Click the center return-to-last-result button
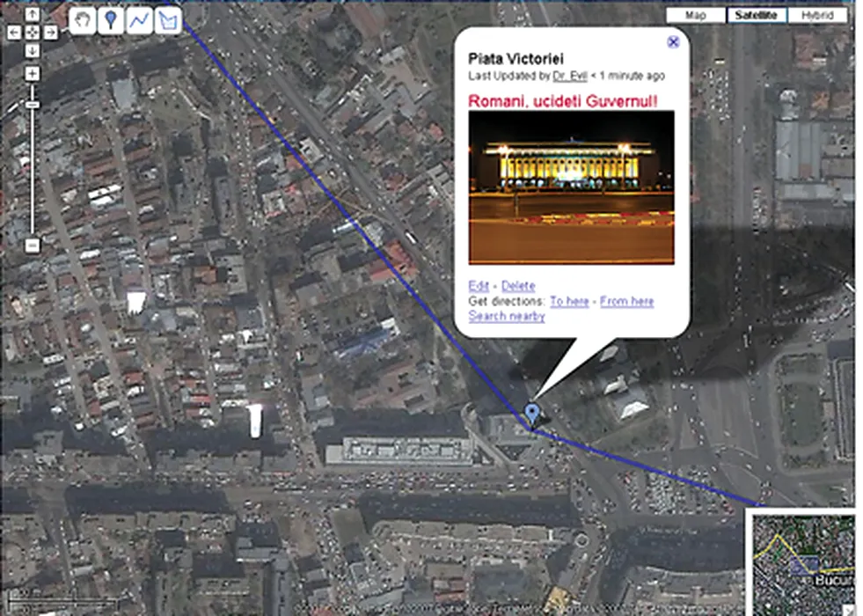The height and width of the screenshot is (616, 863). coord(33,33)
